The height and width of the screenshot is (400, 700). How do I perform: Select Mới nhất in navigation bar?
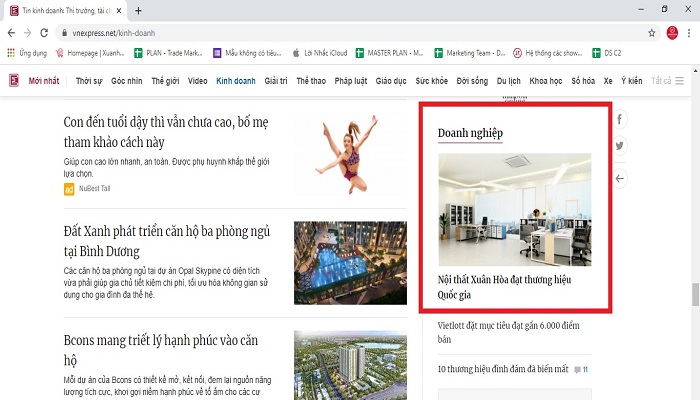tap(45, 80)
